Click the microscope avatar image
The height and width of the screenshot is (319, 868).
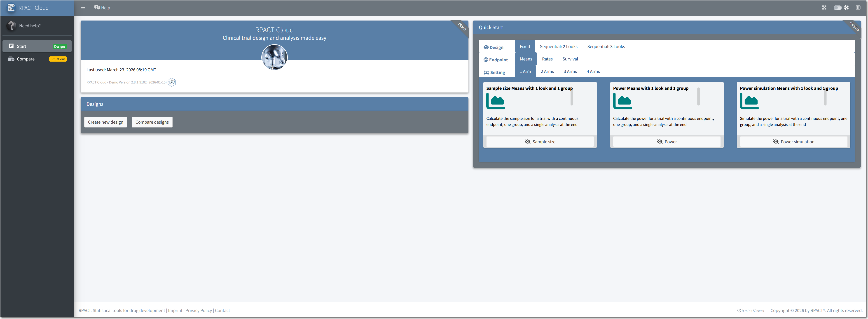tap(274, 57)
